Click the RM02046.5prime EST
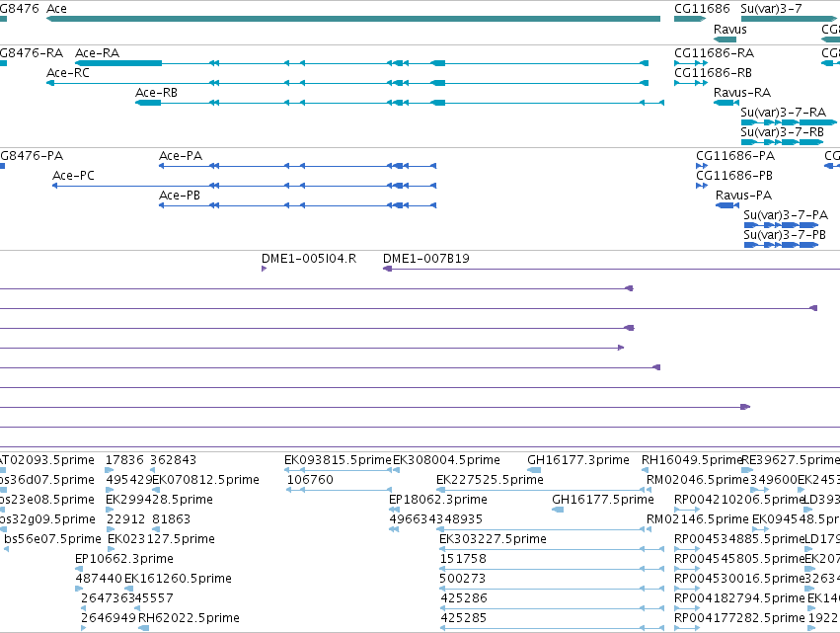The image size is (840, 633). (x=649, y=490)
